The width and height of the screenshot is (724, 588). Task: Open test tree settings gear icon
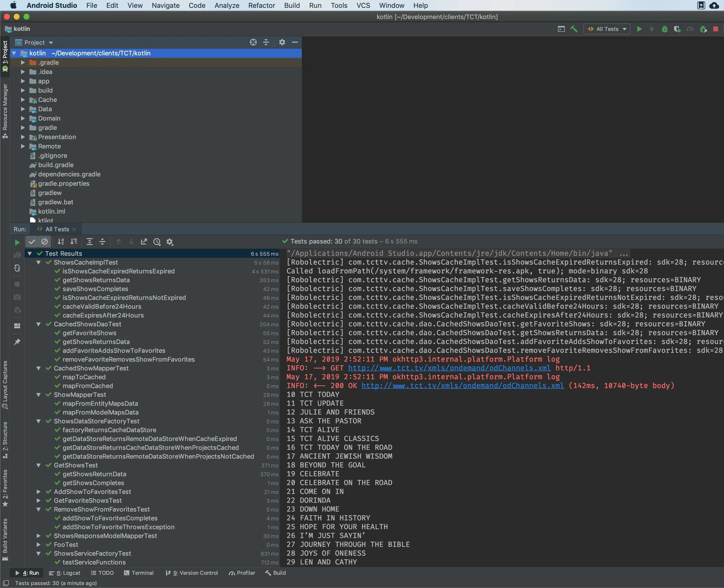[170, 242]
